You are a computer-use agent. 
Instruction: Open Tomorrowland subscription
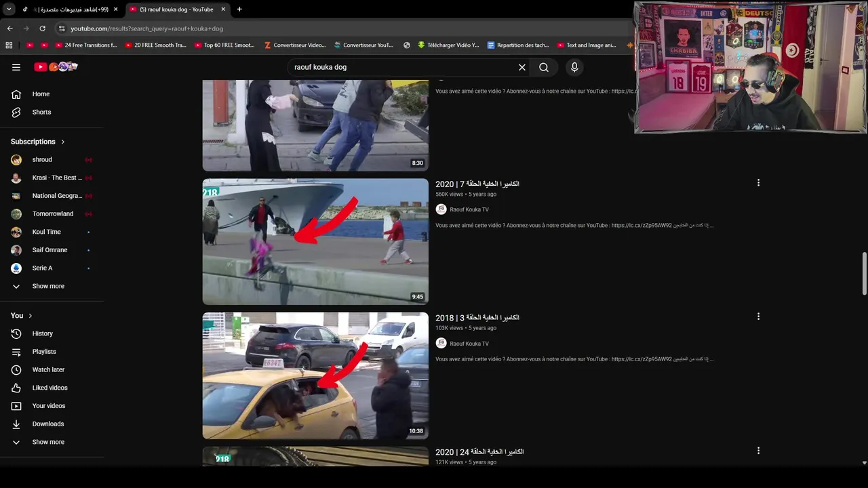click(52, 213)
